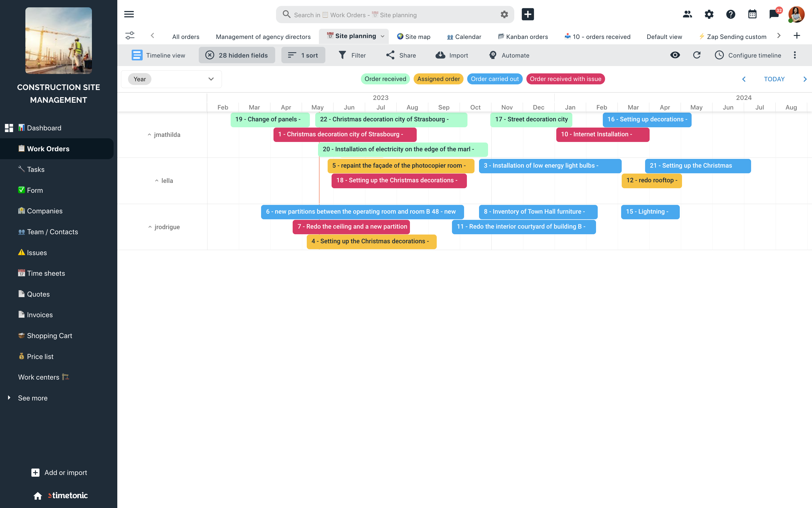The width and height of the screenshot is (812, 508).
Task: Switch to All orders tab
Action: coord(186,37)
